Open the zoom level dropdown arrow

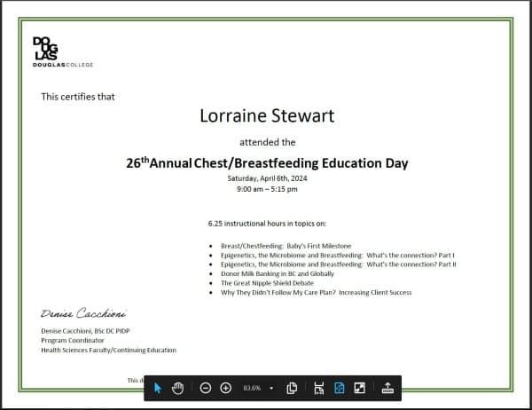[270, 388]
